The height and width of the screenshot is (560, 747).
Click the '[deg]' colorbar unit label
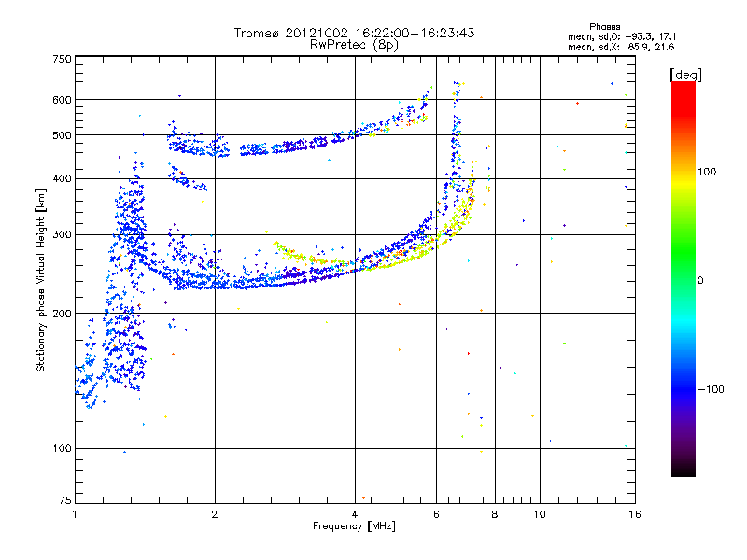(x=685, y=75)
